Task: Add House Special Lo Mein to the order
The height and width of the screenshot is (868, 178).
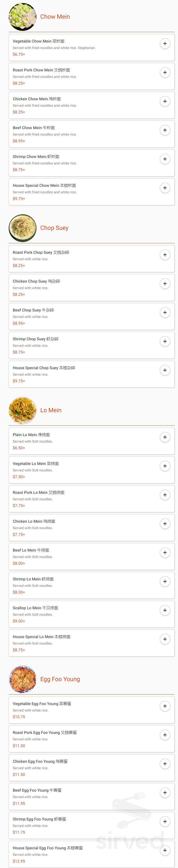Action: click(x=165, y=639)
